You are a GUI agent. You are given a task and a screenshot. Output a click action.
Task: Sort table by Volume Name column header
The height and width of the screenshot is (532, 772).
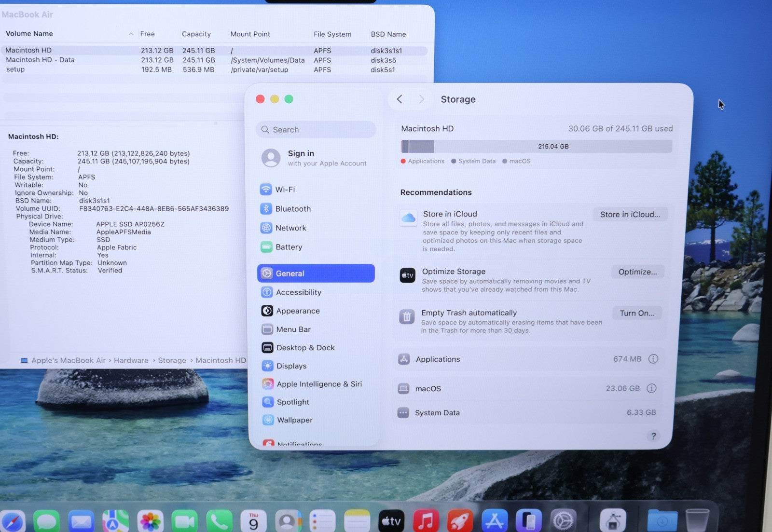pos(29,34)
